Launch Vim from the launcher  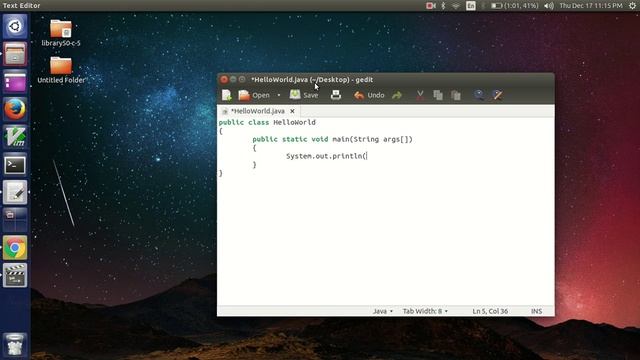(15, 137)
